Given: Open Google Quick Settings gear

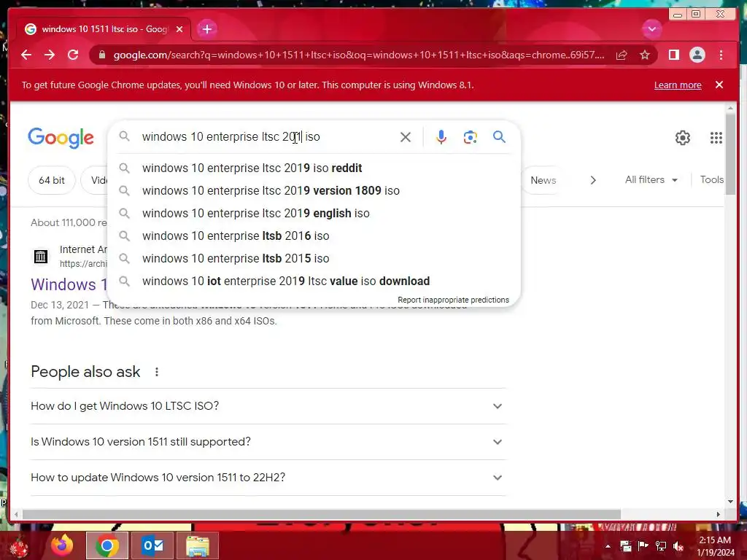Looking at the screenshot, I should [x=683, y=138].
